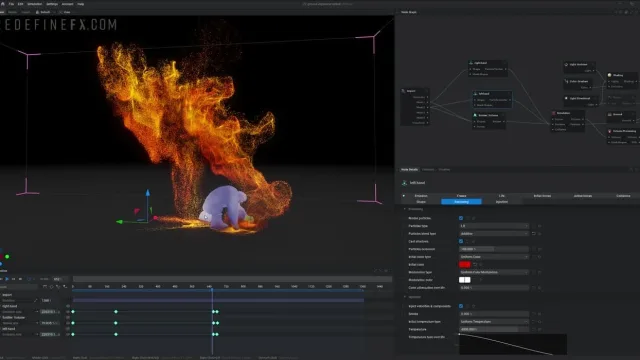The height and width of the screenshot is (360, 640).
Task: Click the blue Z-axis gizmo arrow
Action: 148,193
